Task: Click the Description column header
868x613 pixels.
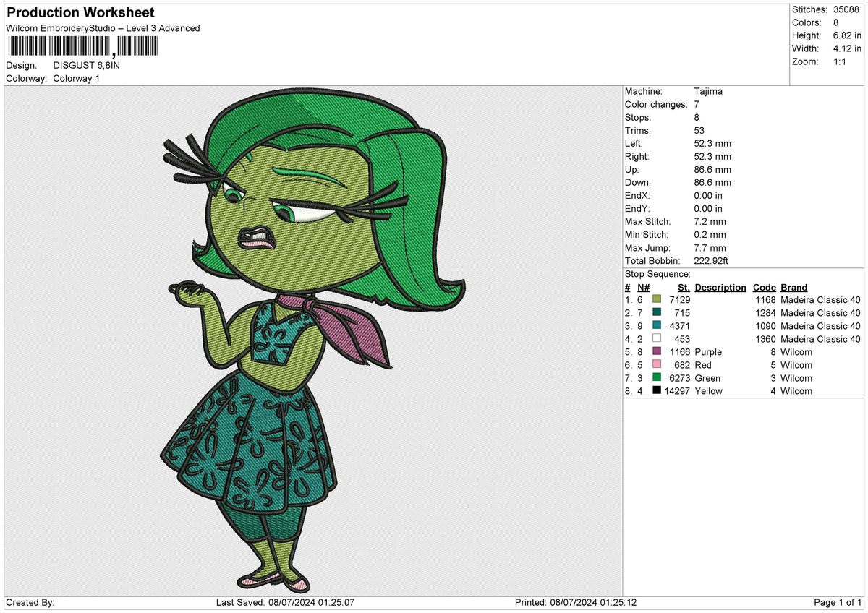Action: tap(720, 287)
